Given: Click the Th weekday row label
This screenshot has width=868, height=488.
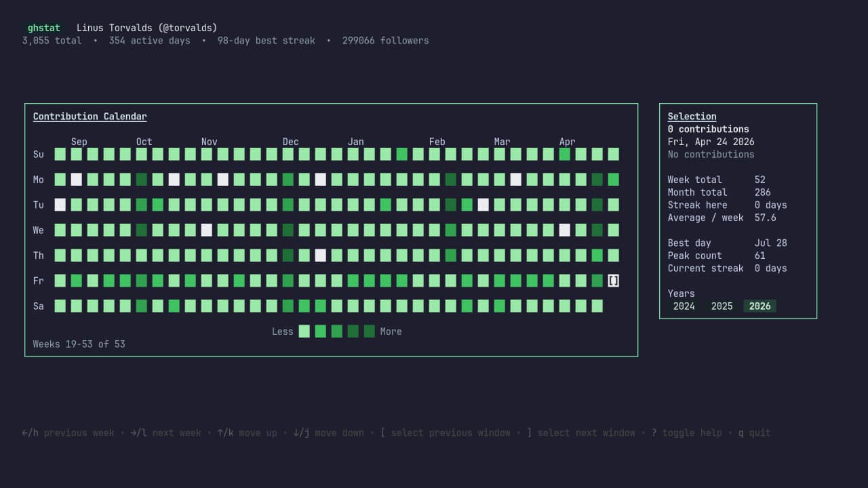Looking at the screenshot, I should click(x=39, y=256).
